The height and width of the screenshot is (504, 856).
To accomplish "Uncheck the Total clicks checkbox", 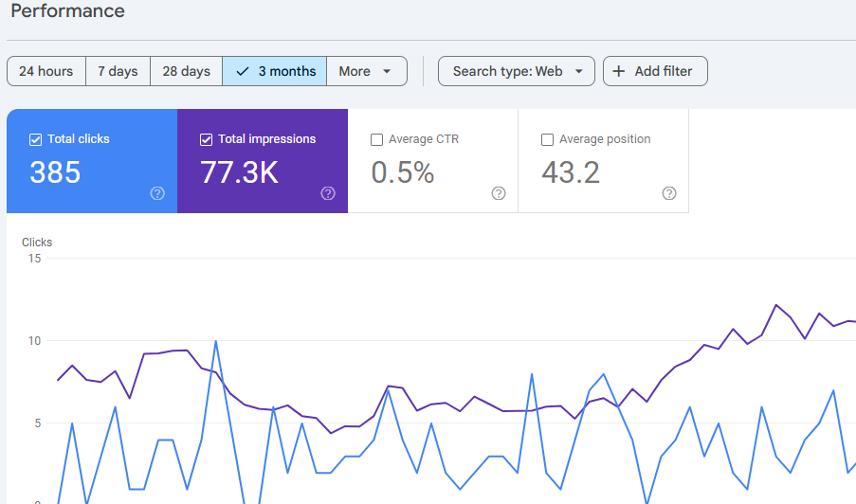I will tap(36, 139).
